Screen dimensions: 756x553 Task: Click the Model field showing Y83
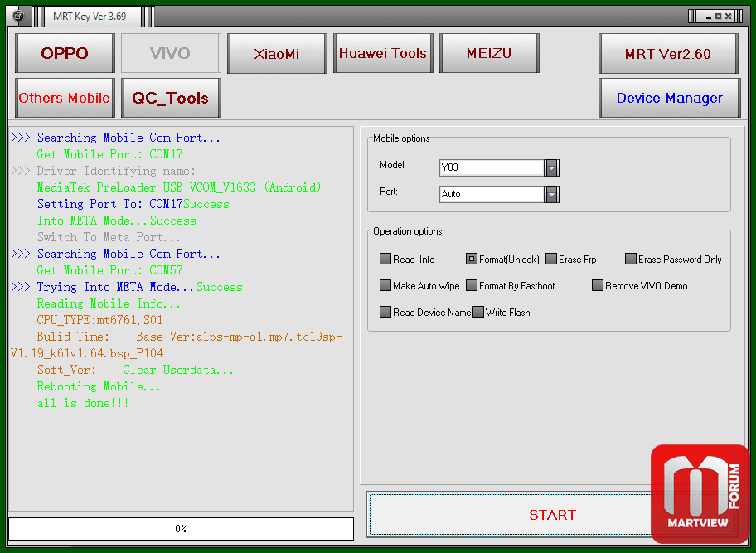coord(492,167)
